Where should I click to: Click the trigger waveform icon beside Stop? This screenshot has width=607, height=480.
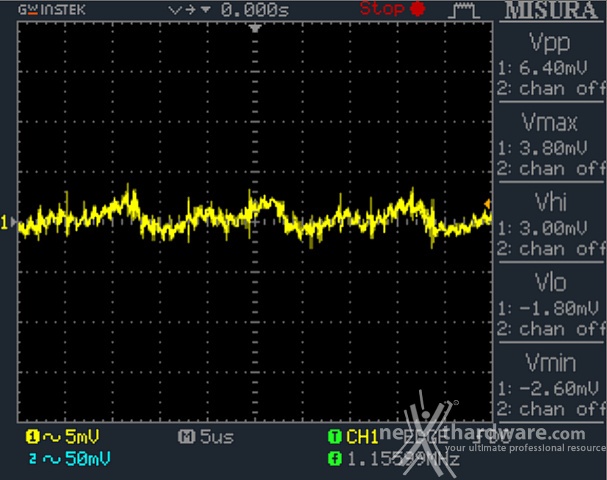tap(464, 10)
